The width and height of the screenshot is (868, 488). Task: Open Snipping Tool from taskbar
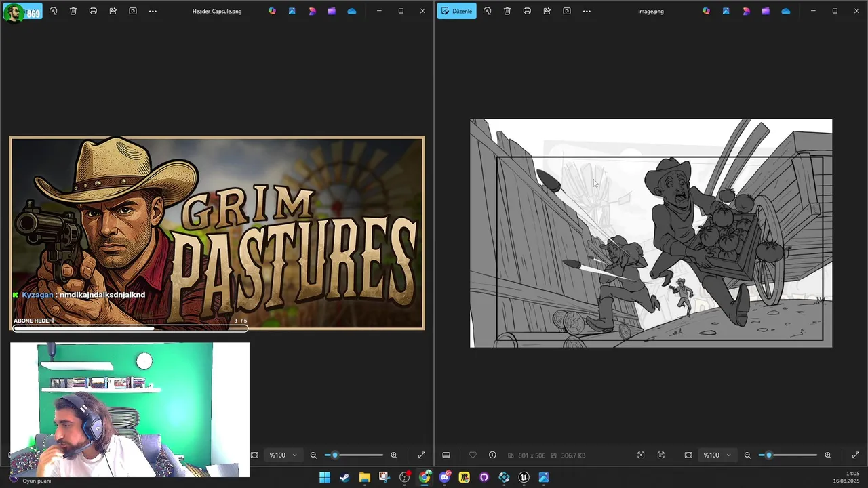[x=384, y=477]
